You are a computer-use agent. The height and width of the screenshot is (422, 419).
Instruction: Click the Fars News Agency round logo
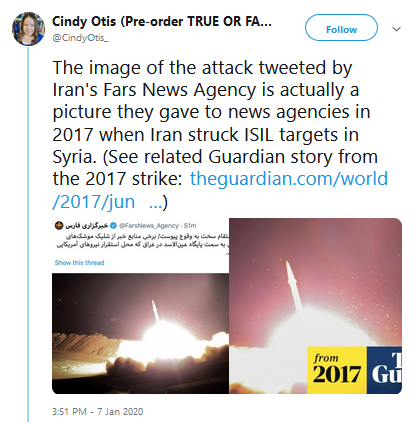click(59, 225)
